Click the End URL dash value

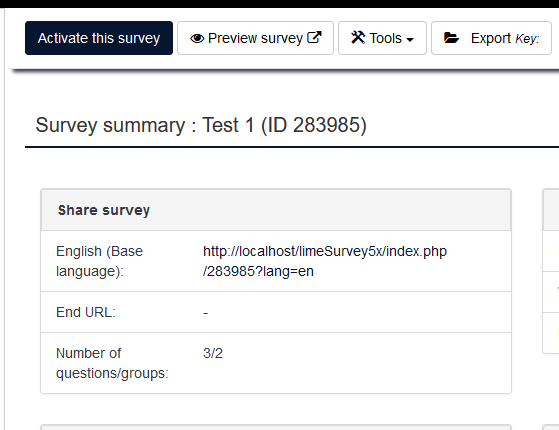pyautogui.click(x=206, y=313)
